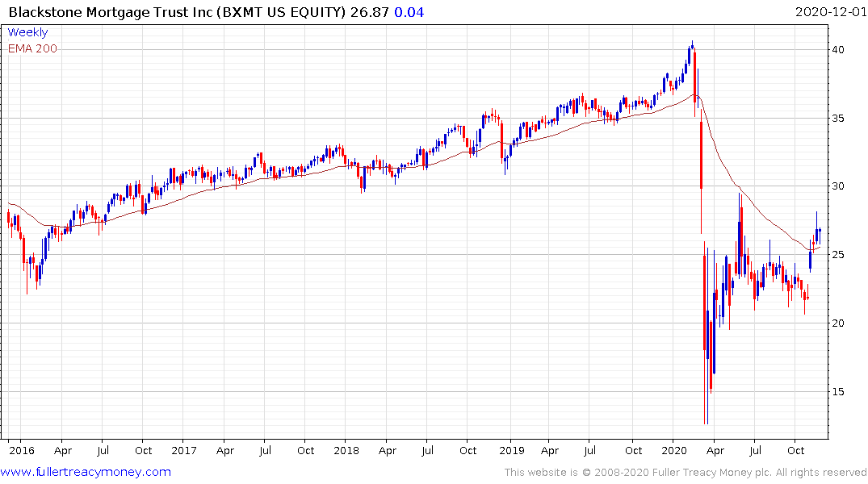868x484 pixels.
Task: Click the 2017 year label on time axis
Action: (x=184, y=451)
